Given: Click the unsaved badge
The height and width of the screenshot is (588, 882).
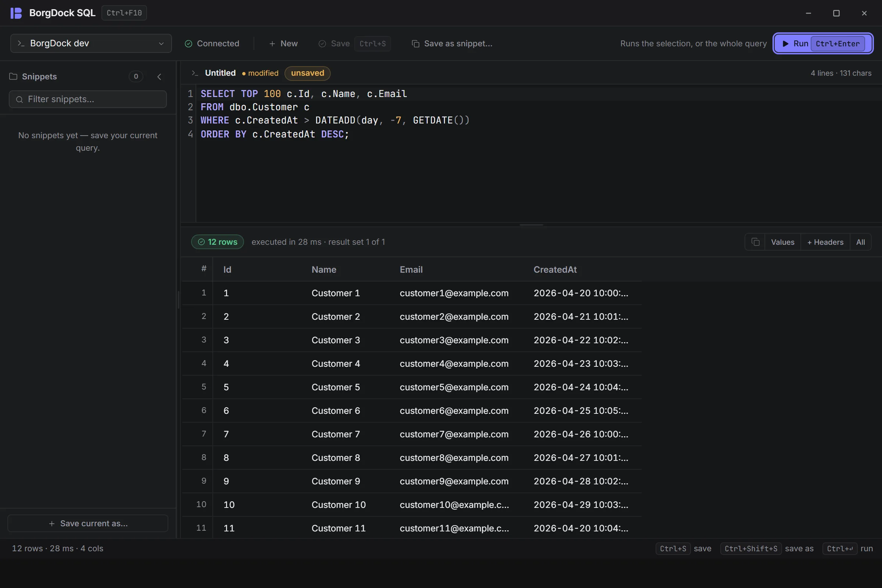Looking at the screenshot, I should 308,73.
